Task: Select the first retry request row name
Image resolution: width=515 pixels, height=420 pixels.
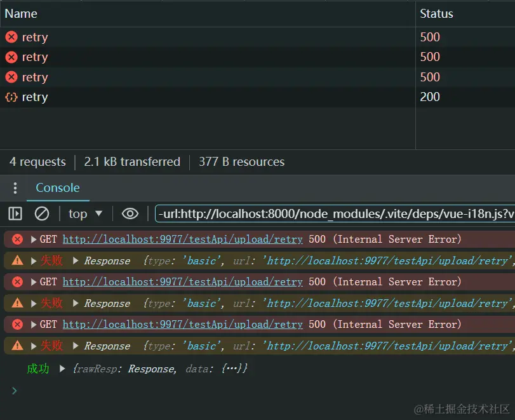Action: coord(35,37)
